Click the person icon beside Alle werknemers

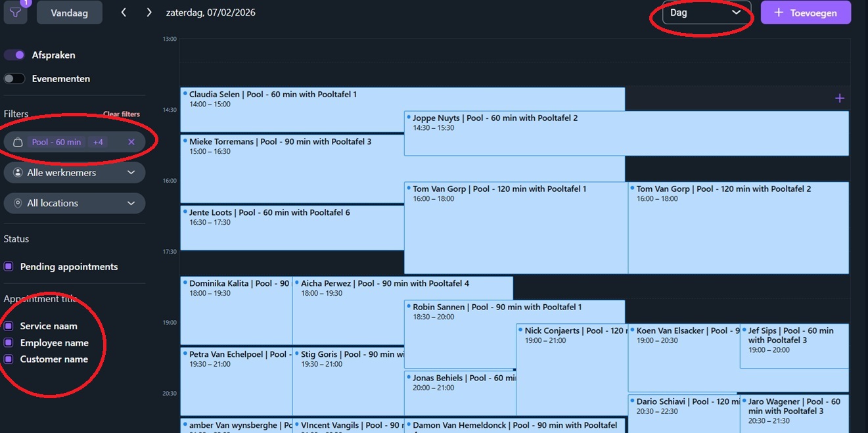[18, 173]
